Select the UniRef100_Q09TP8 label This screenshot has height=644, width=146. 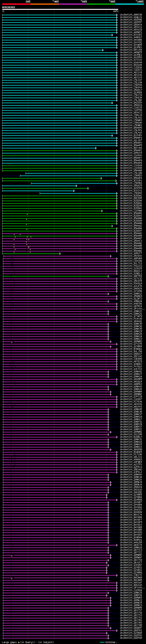click(x=131, y=188)
